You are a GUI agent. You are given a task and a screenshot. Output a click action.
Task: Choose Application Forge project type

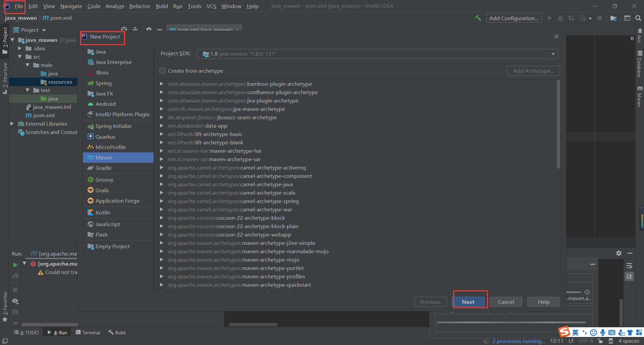click(118, 201)
